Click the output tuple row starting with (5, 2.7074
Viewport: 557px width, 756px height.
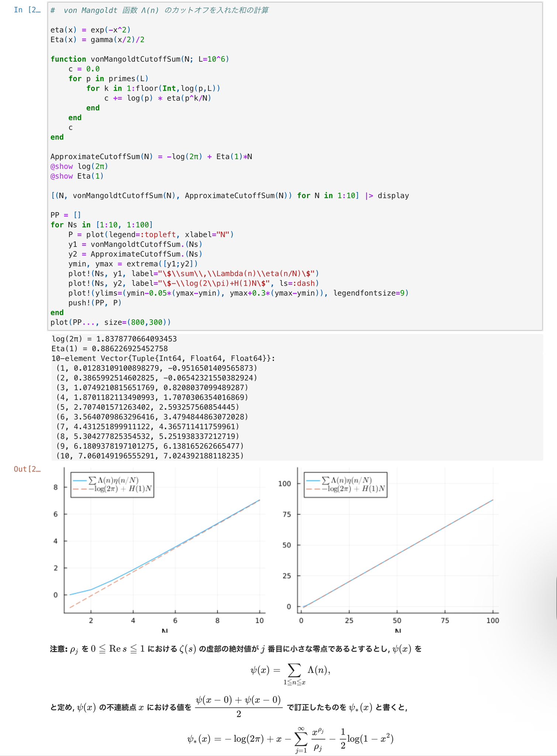tap(148, 407)
